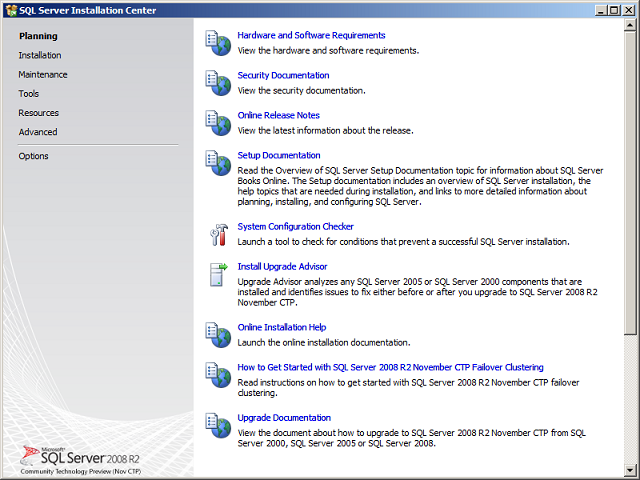Viewport: 640px width, 480px height.
Task: Switch to the Advanced category
Action: [38, 132]
